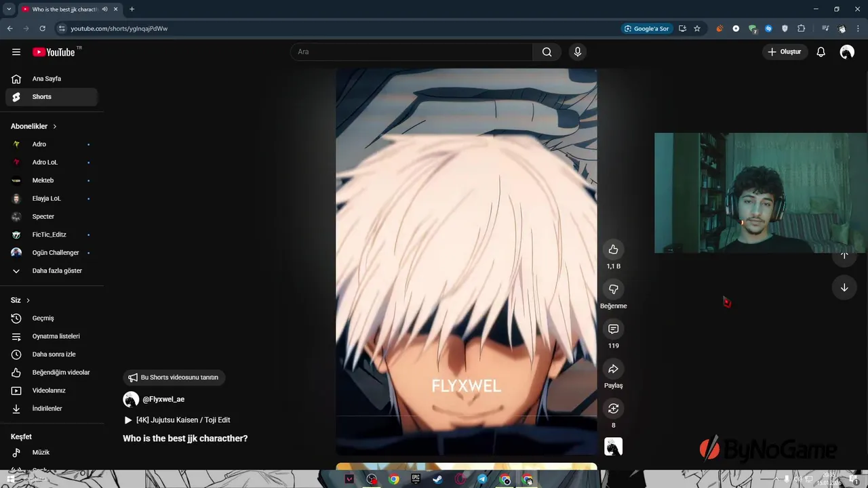Open Beğendiğim videolar
The image size is (868, 488).
click(52, 373)
